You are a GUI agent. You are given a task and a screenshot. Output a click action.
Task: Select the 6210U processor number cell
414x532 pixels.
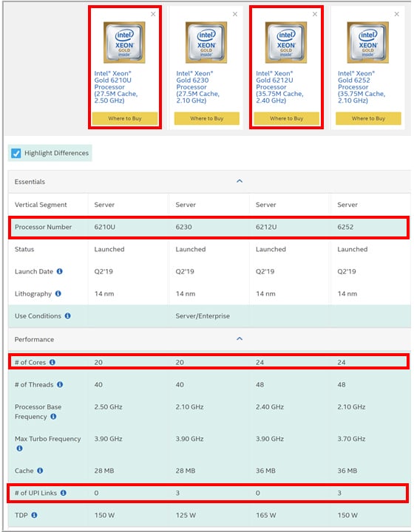click(x=104, y=227)
